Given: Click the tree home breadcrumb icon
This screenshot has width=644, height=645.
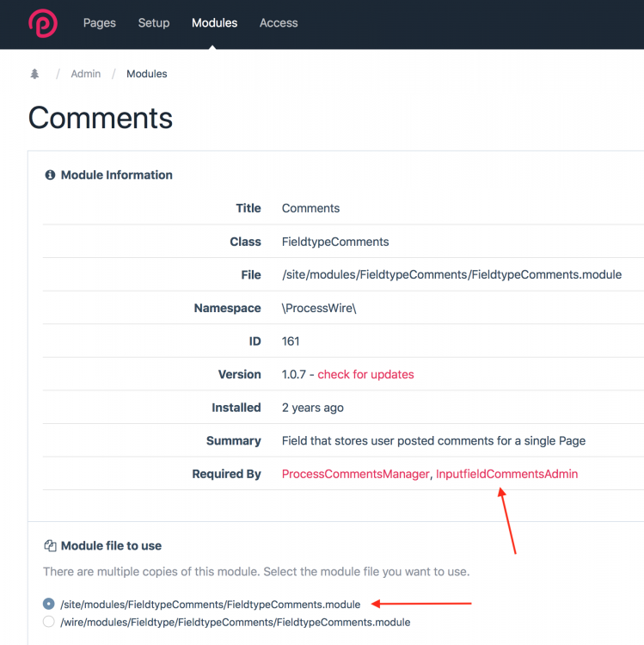Looking at the screenshot, I should [x=34, y=74].
